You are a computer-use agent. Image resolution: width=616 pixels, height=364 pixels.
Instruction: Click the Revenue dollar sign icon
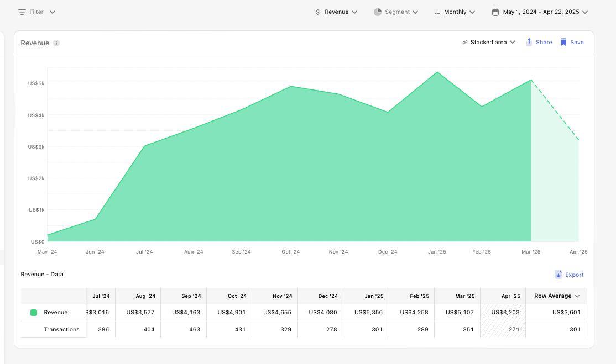tap(317, 12)
